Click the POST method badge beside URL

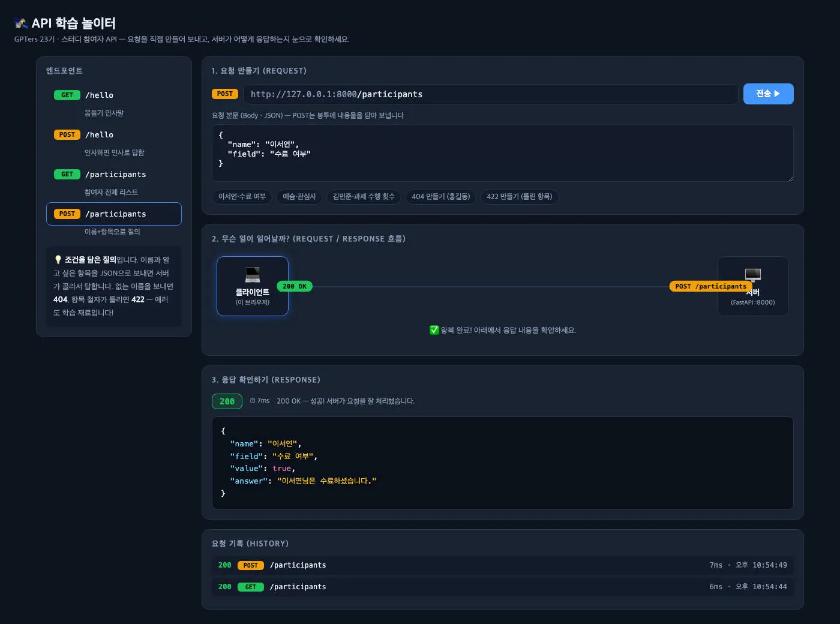(x=225, y=94)
